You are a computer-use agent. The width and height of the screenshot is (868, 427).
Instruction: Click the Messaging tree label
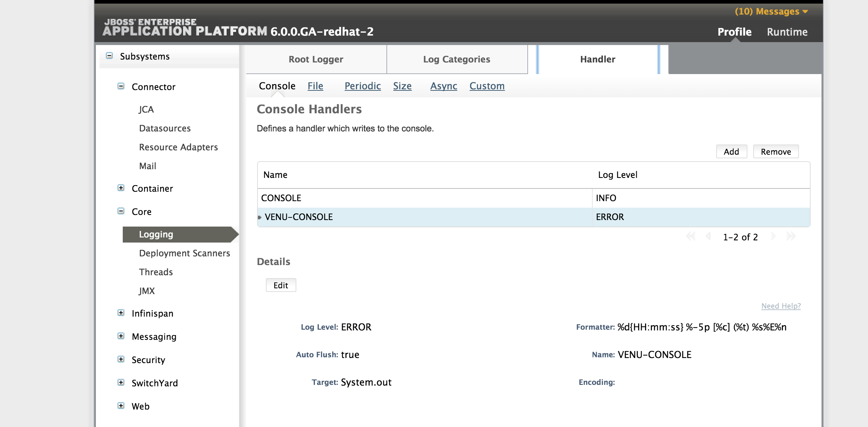coord(154,337)
